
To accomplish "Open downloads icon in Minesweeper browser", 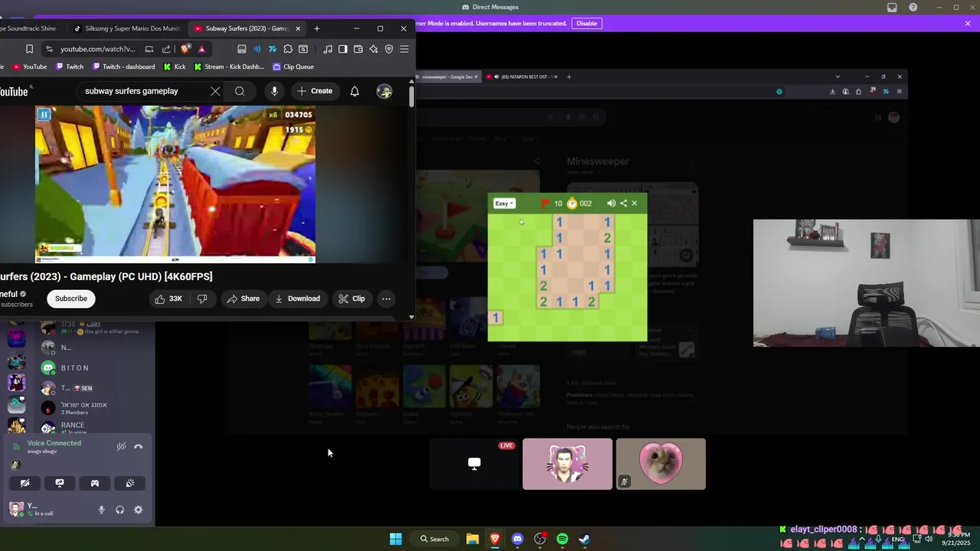I will tap(832, 92).
